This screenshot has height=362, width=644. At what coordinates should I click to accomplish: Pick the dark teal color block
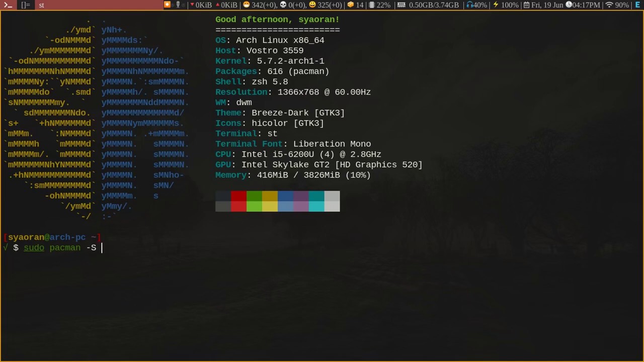[316, 196]
